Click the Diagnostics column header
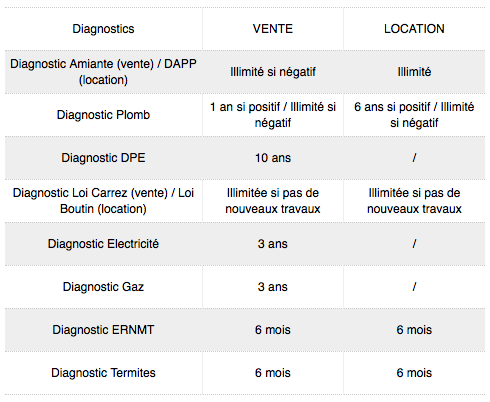This screenshot has width=490, height=402. (103, 29)
